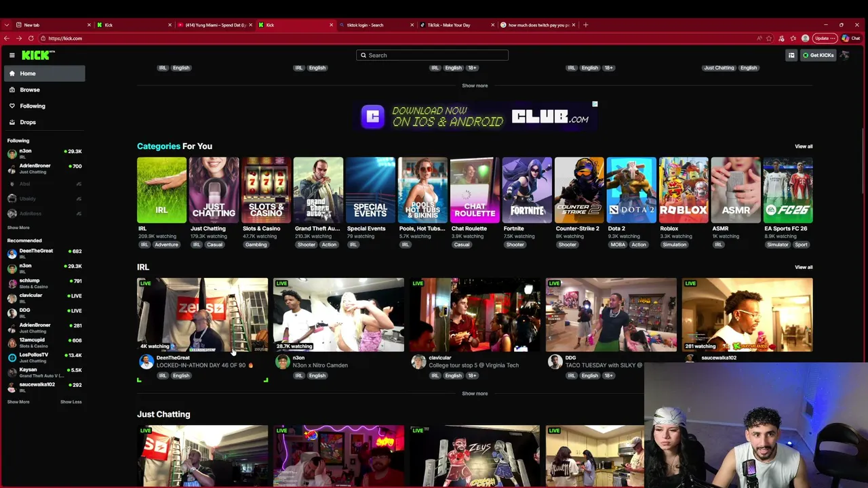Click DDG's avatar under the IRL stream

(555, 362)
